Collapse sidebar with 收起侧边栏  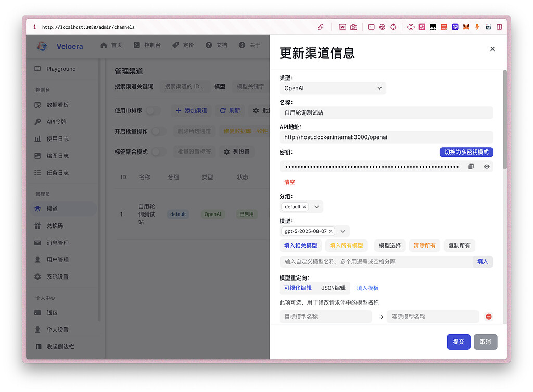coord(55,346)
